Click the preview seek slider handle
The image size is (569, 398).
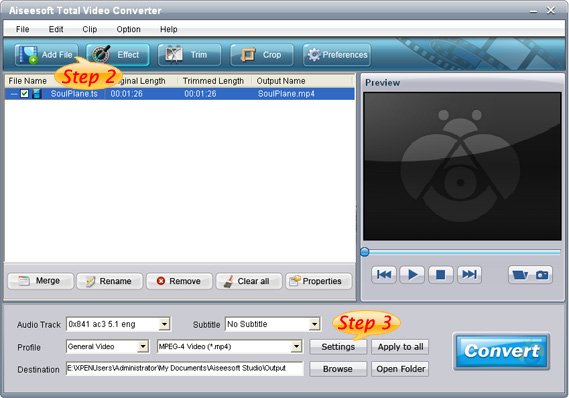[365, 252]
